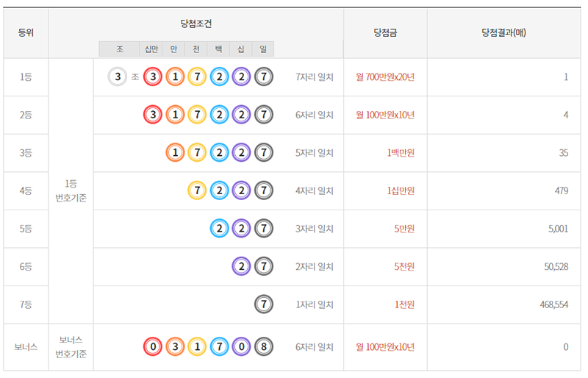Click the blue ball 7 in the 보너스 row
Image resolution: width=588 pixels, height=378 pixels.
click(x=219, y=347)
